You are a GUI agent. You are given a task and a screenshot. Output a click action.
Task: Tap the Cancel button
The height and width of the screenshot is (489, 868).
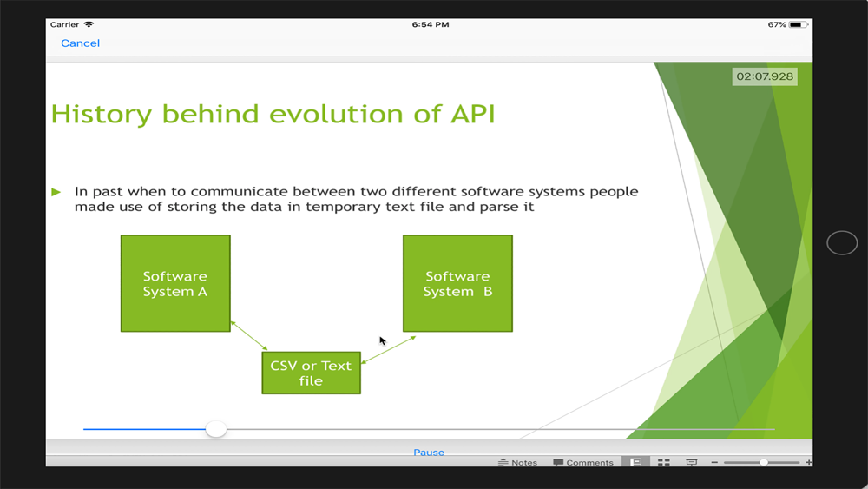coord(80,43)
